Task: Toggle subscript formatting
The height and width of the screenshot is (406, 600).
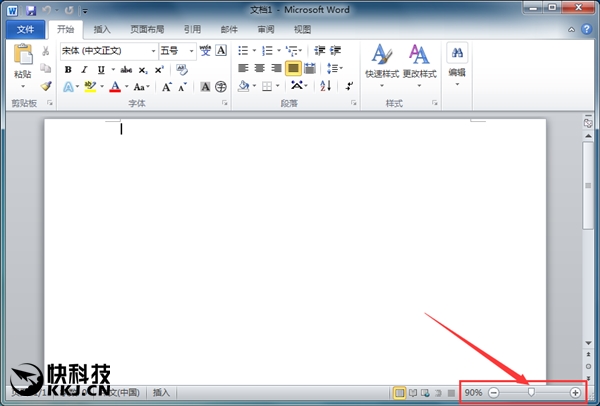Action: pyautogui.click(x=143, y=70)
